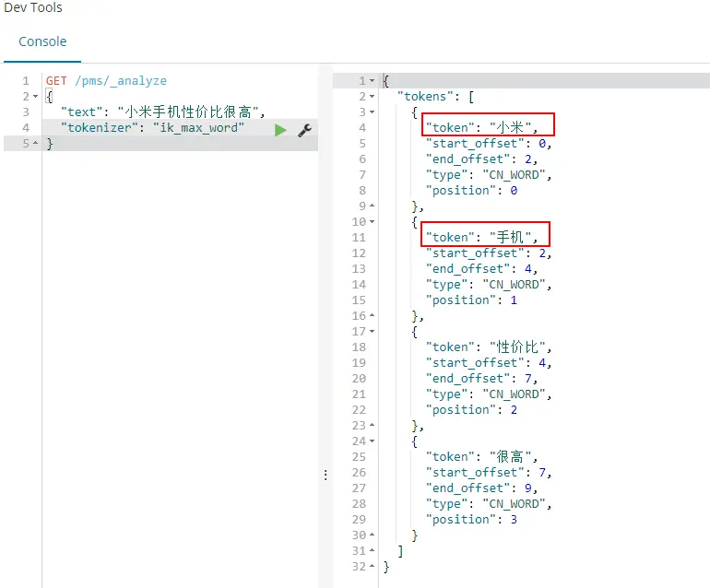Image resolution: width=710 pixels, height=588 pixels.
Task: Switch to the Console tab
Action: click(x=42, y=41)
